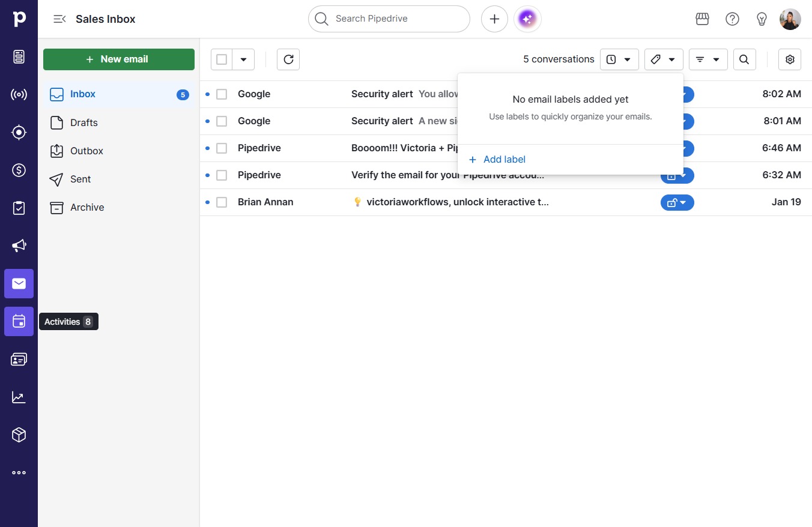This screenshot has width=812, height=527.
Task: Open Sales Inbox settings gear
Action: 790,59
